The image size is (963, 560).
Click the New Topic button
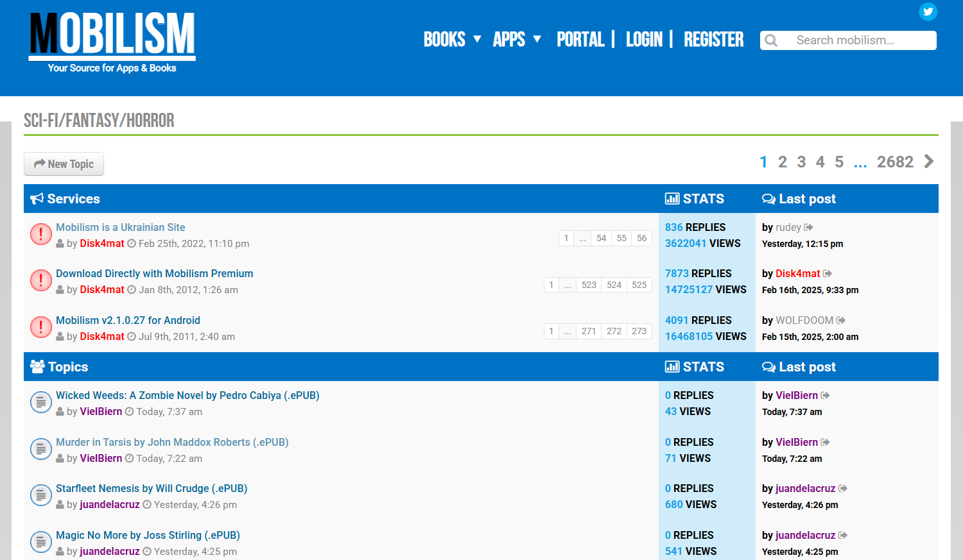(64, 164)
